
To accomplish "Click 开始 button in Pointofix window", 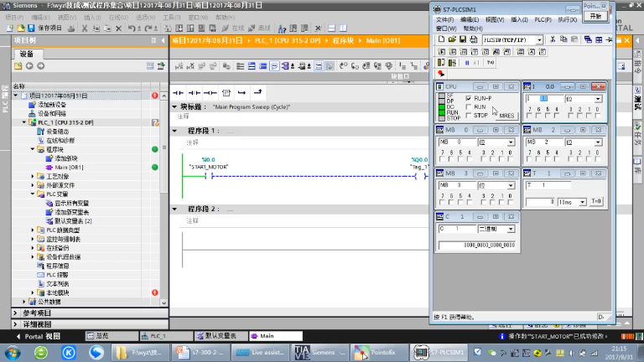I will 595,16.
